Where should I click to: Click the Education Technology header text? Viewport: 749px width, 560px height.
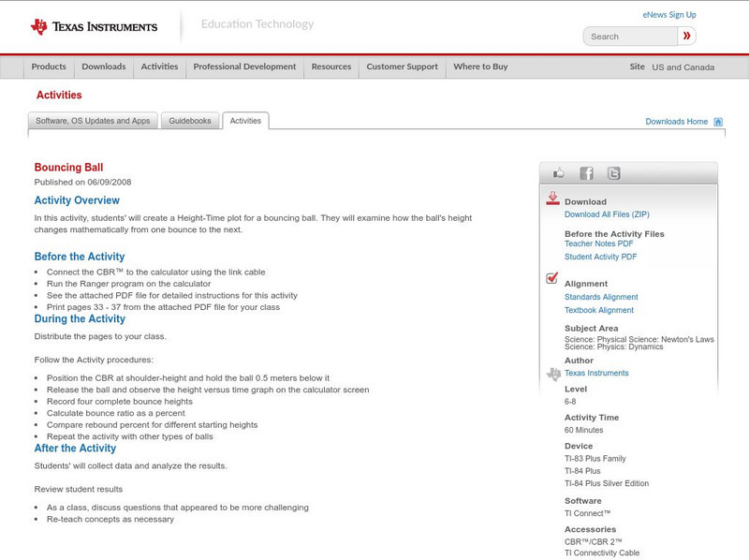257,24
